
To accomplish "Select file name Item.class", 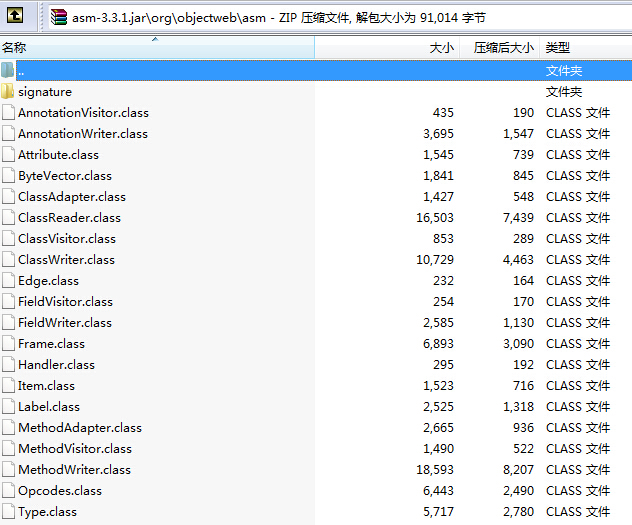I will click(x=46, y=386).
